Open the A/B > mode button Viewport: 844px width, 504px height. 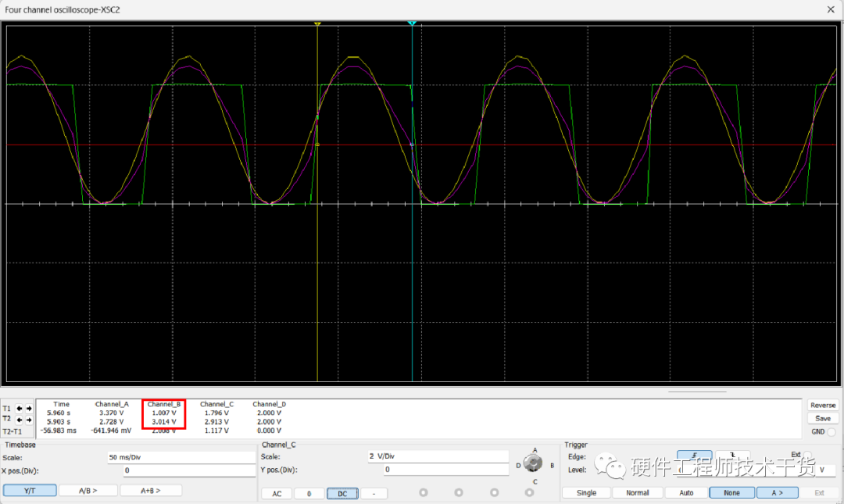tap(88, 491)
